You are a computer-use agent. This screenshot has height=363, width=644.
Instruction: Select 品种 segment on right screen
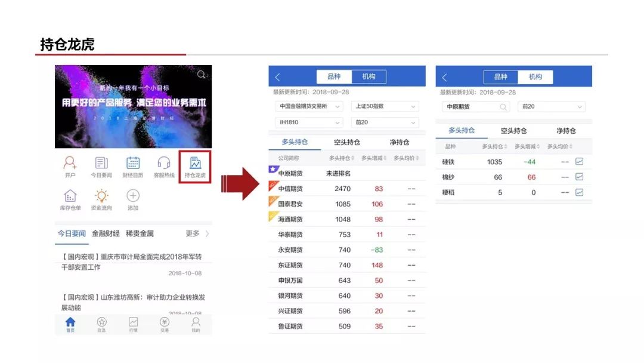tap(501, 77)
